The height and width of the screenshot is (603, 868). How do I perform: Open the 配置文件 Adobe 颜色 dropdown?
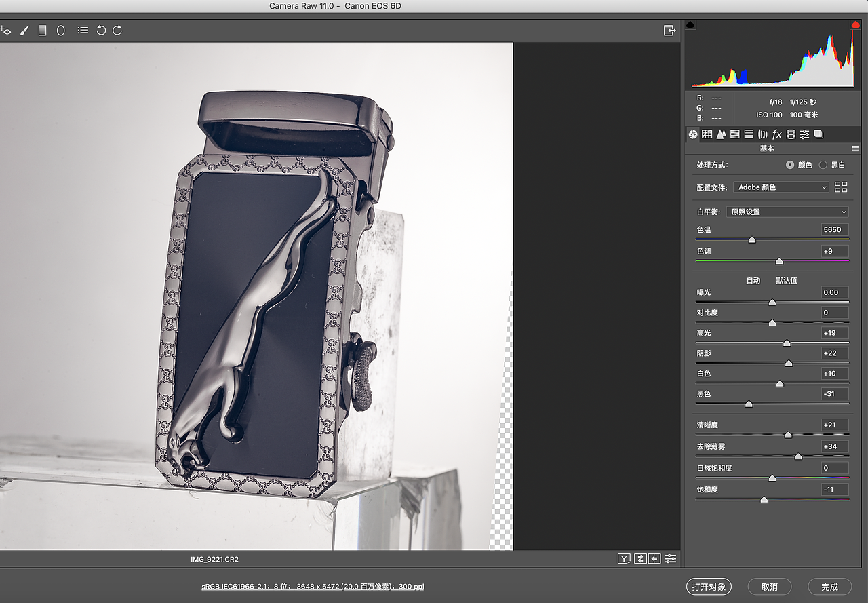781,187
